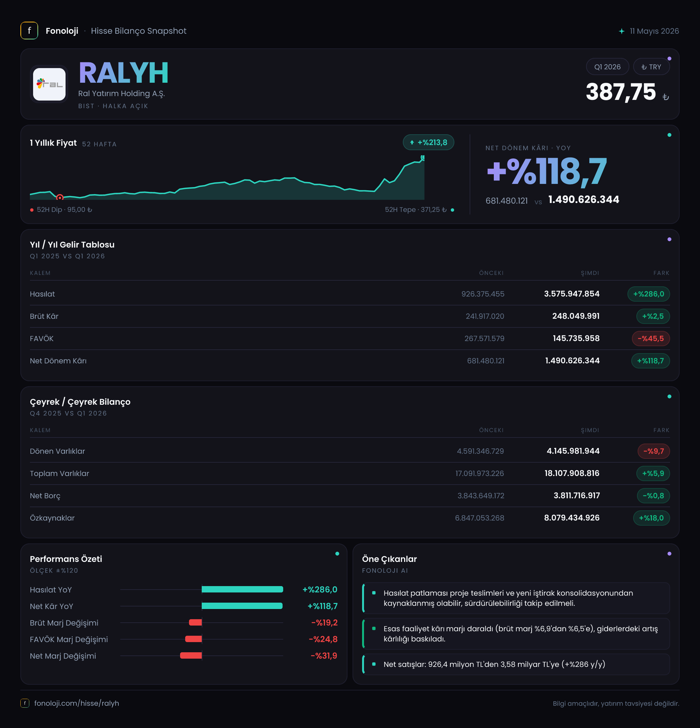
Task: Click the highlight about Hasılat patlaması
Action: pos(516,598)
